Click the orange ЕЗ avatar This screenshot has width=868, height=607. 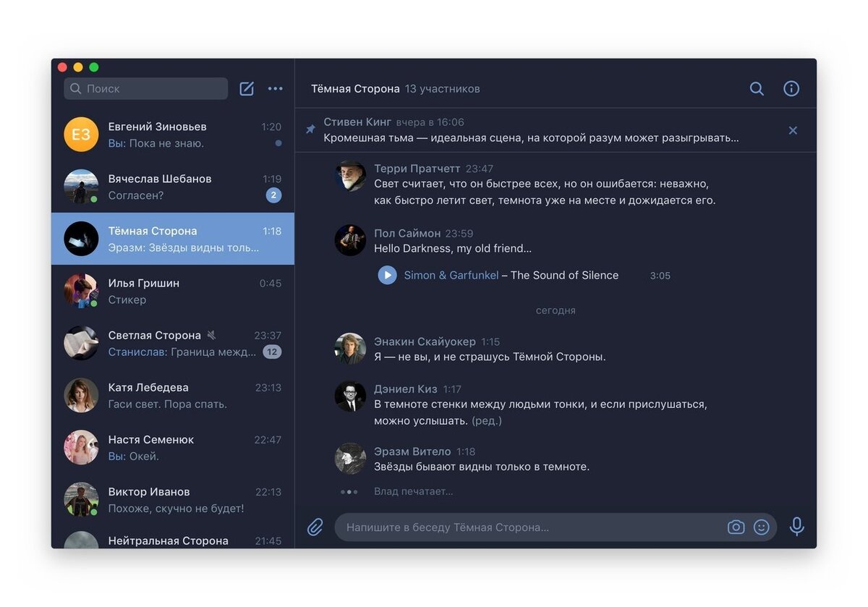point(81,135)
